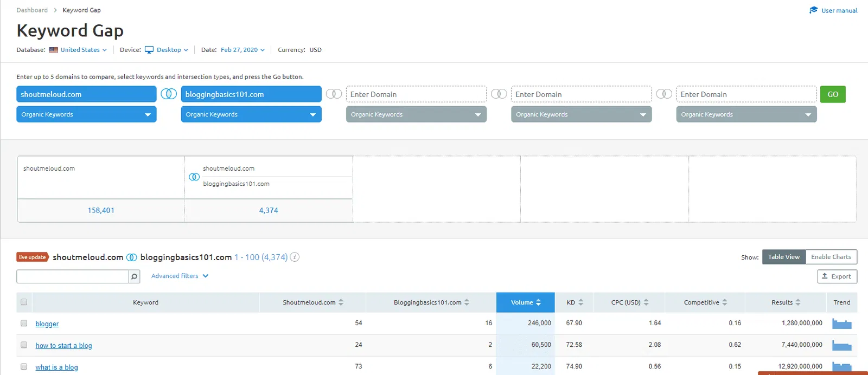This screenshot has width=868, height=375.
Task: Open the blogger keyword link
Action: point(47,324)
